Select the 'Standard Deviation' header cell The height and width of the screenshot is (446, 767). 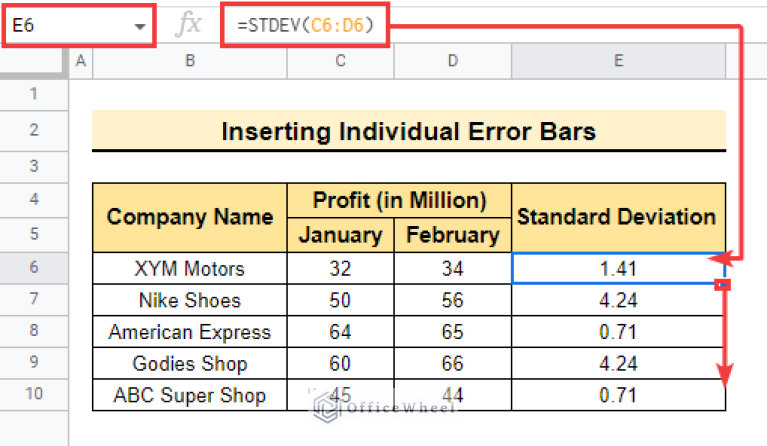coord(618,218)
